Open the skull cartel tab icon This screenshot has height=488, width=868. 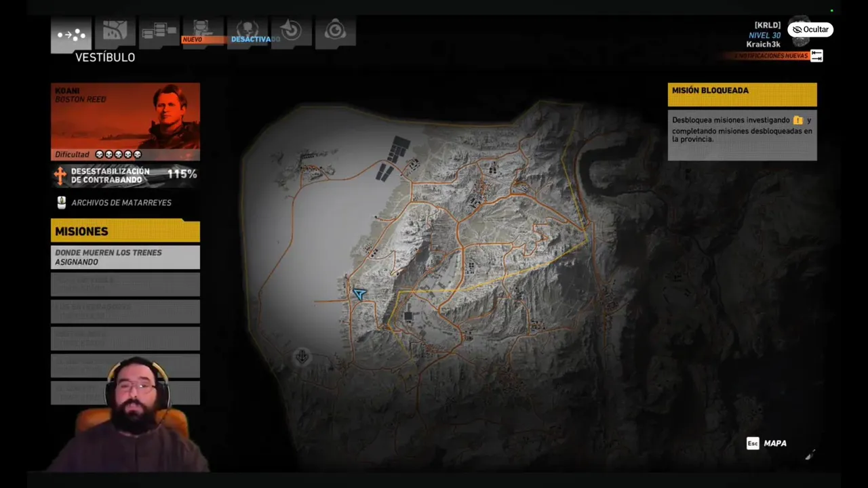(x=248, y=32)
